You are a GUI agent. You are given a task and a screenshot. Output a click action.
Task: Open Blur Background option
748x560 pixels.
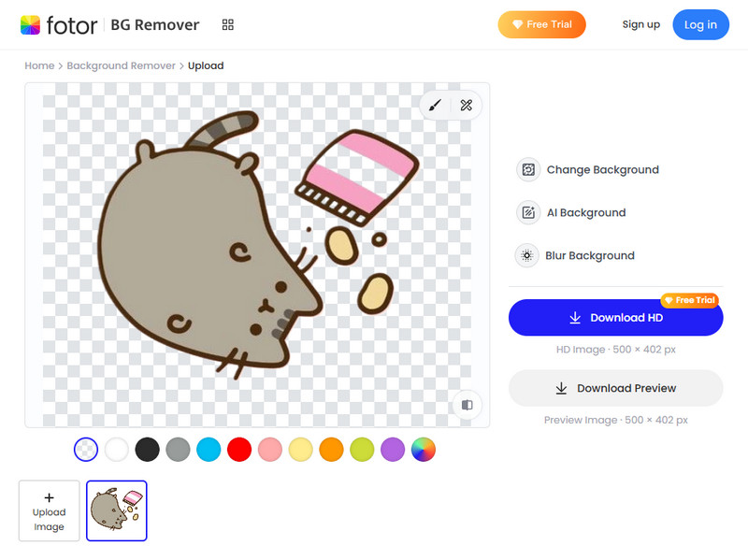(x=575, y=255)
